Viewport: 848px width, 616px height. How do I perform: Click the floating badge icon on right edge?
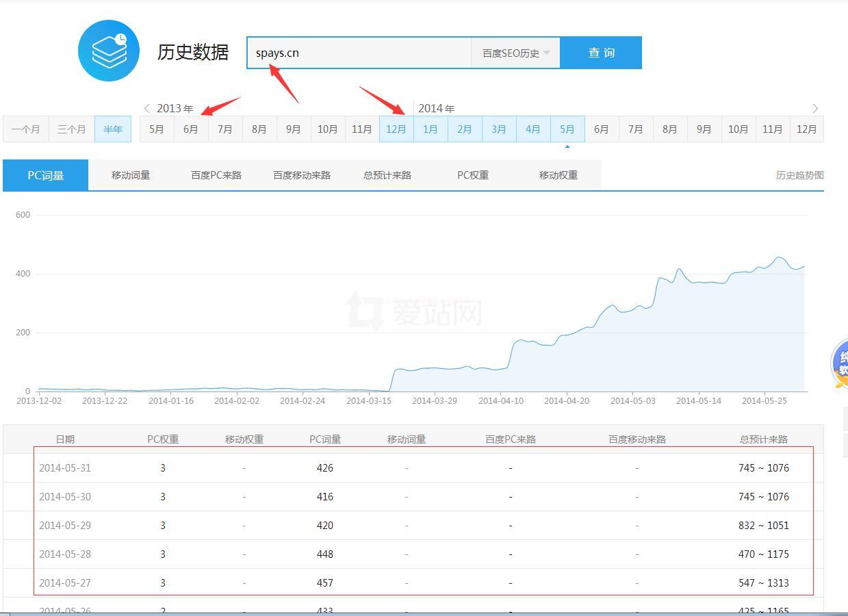[x=840, y=363]
